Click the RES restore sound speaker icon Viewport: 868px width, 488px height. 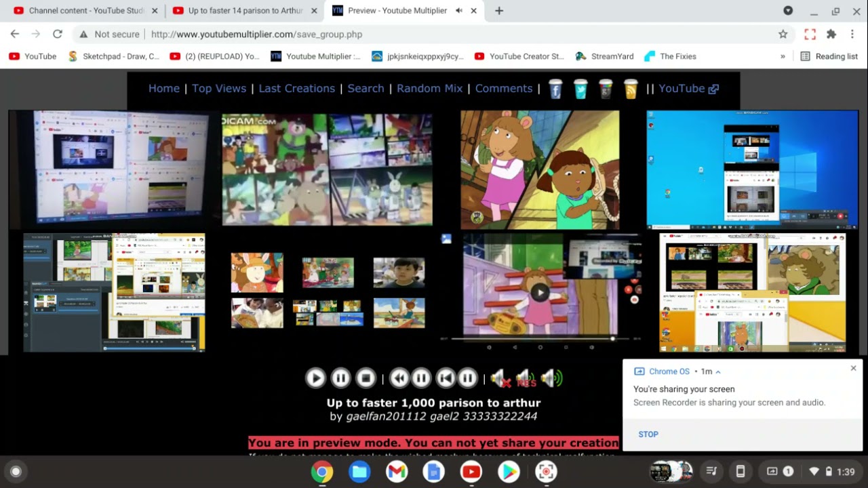[526, 378]
